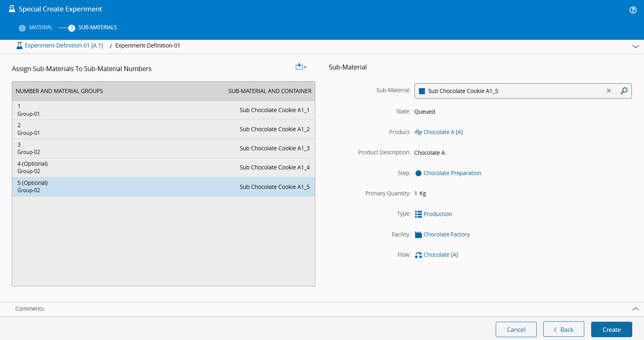Click the Chocolate flow icon
Screen dimensions: 644x340
click(418, 255)
